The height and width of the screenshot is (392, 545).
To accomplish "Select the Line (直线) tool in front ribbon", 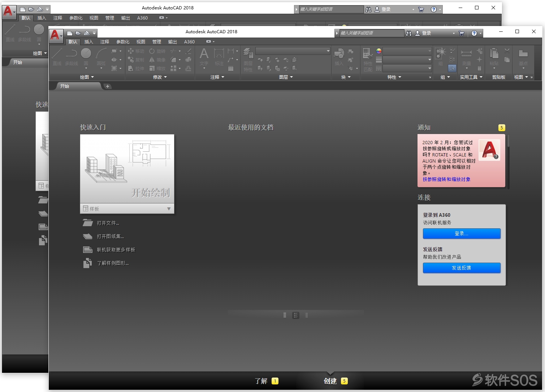I will [57, 57].
